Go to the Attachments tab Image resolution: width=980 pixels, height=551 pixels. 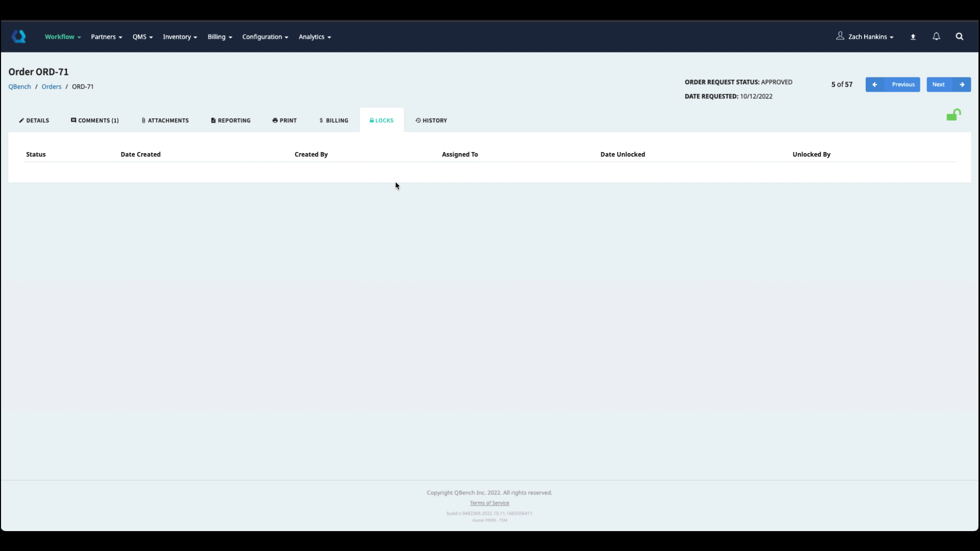pos(165,120)
